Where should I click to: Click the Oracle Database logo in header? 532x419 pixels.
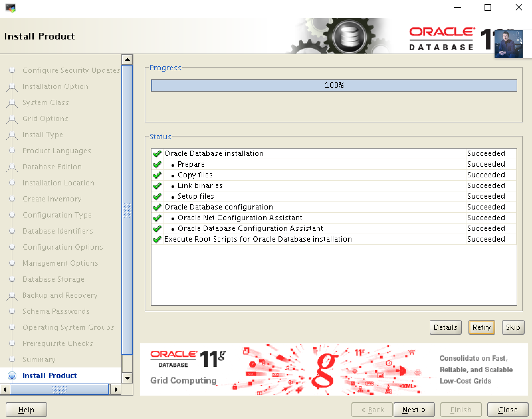click(x=442, y=39)
